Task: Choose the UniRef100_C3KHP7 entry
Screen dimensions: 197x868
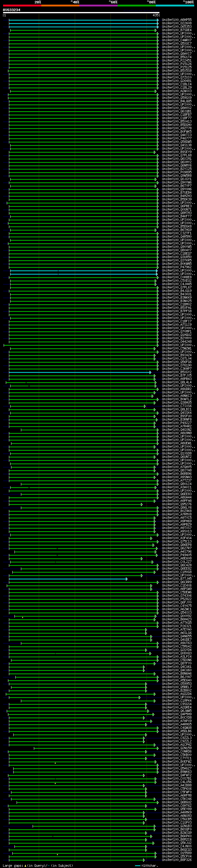Action: tap(176, 369)
